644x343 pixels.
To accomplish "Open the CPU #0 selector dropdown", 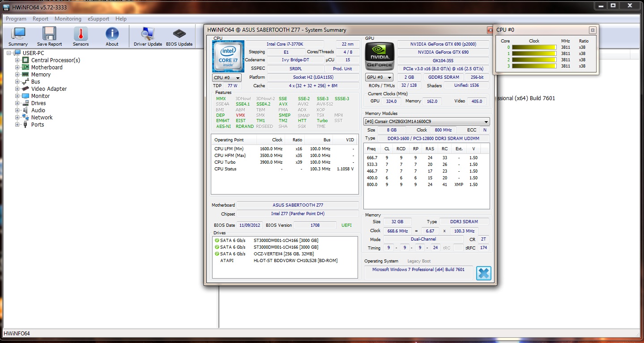I will tap(227, 77).
